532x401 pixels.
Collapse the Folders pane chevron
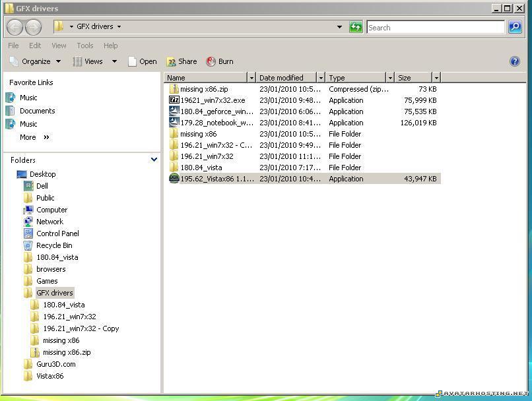click(154, 160)
